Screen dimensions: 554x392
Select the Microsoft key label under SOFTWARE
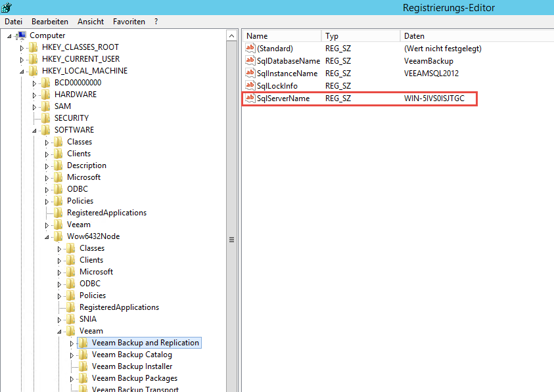tap(83, 177)
